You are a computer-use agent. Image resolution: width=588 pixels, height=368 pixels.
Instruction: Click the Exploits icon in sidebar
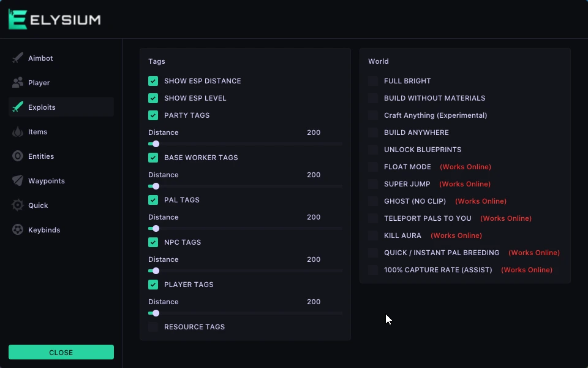(x=18, y=107)
